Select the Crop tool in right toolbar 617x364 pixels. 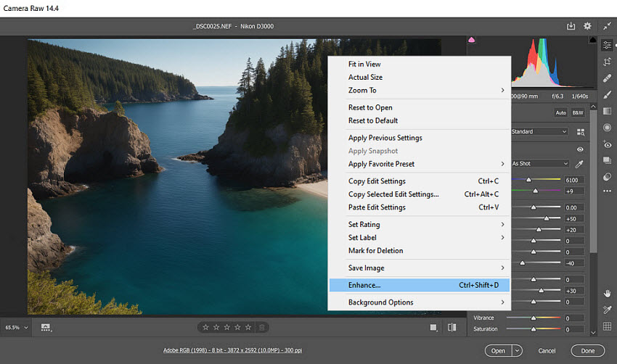(x=607, y=62)
